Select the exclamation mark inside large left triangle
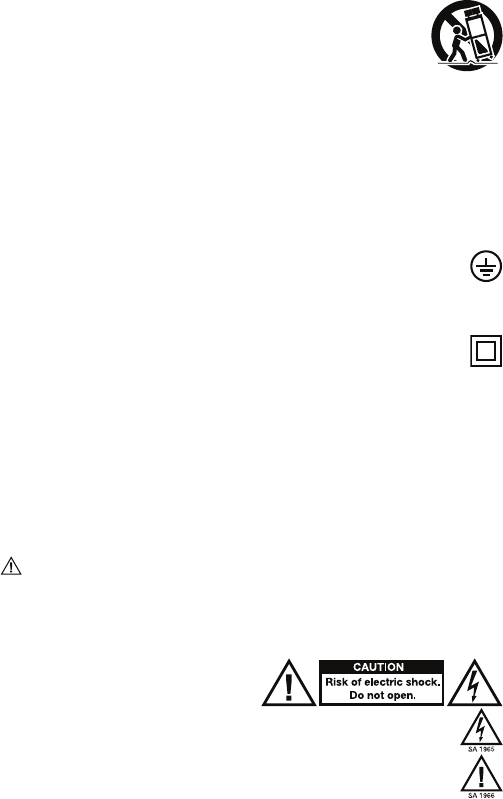Image resolution: width=503 pixels, height=799 pixels. [x=289, y=687]
